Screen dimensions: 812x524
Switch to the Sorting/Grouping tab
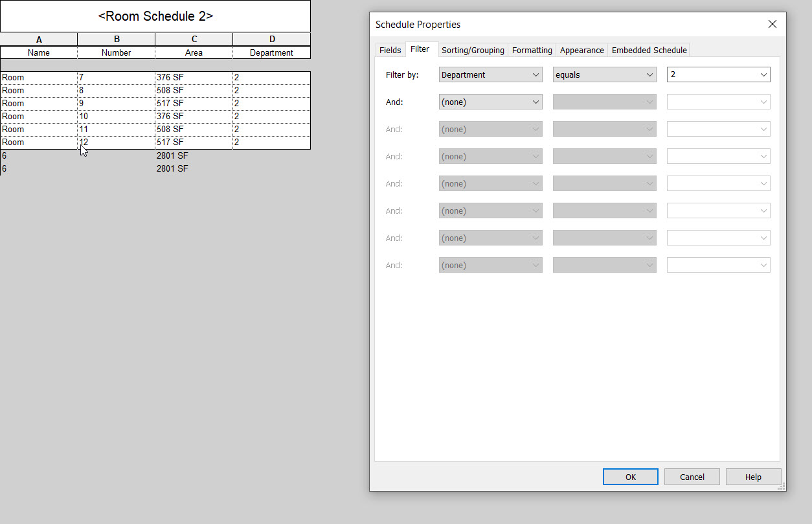[x=473, y=49]
